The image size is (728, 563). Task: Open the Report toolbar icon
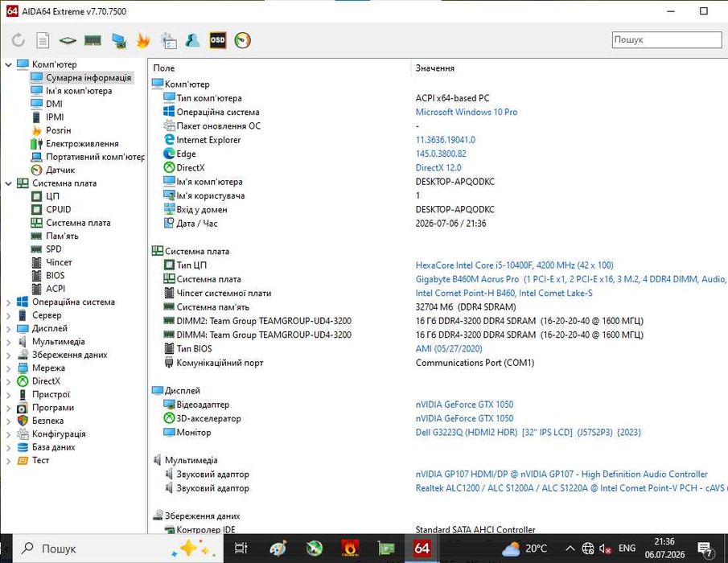(x=43, y=40)
